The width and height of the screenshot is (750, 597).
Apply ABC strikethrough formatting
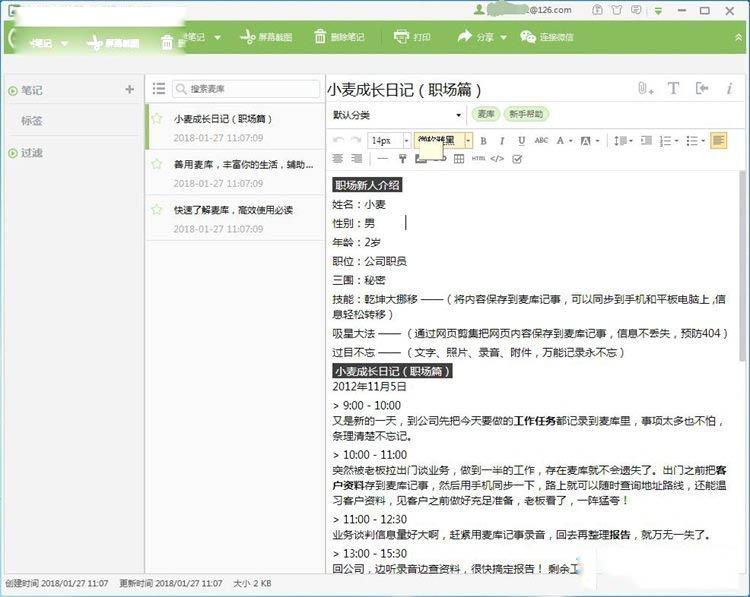541,141
